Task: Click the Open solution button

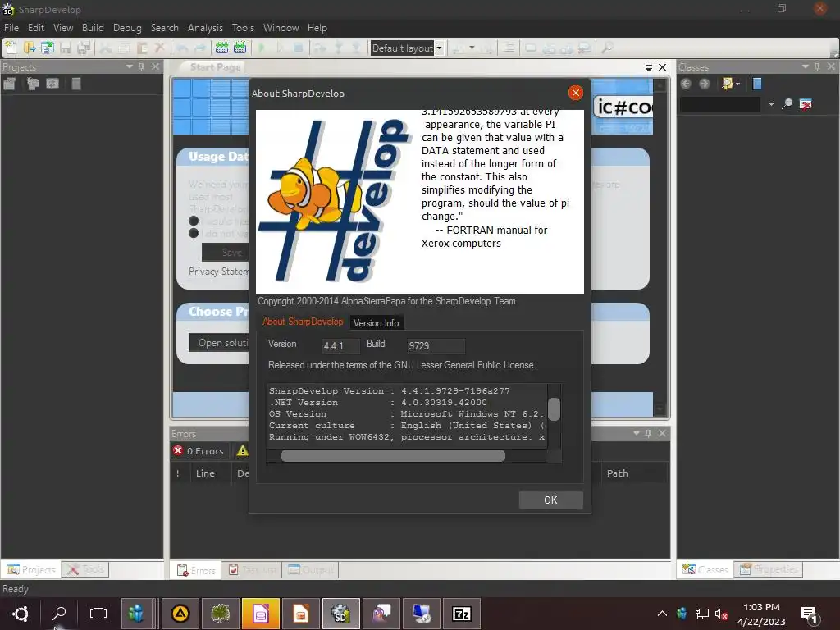Action: click(219, 343)
